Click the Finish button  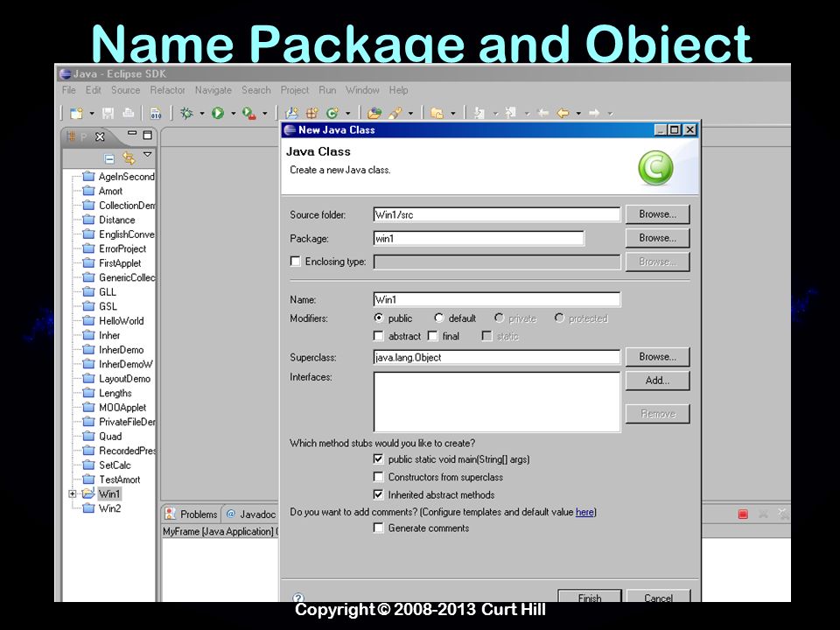click(x=590, y=596)
